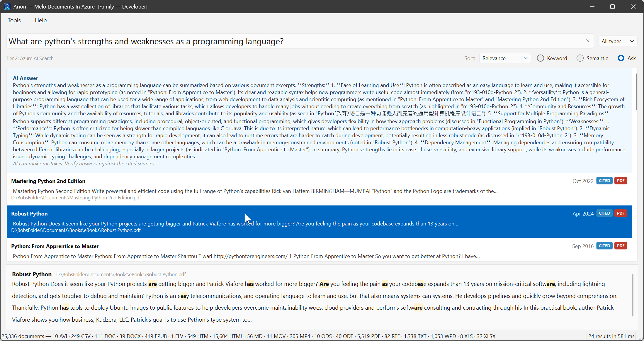Click the Arion app icon in title bar
Viewport: 644px width, 341px height.
[7, 6]
